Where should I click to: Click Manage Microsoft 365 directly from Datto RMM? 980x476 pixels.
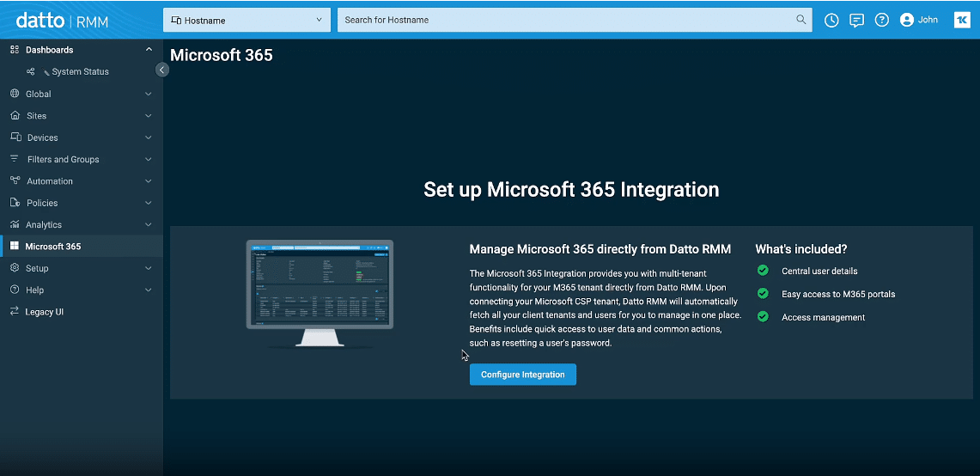[600, 249]
